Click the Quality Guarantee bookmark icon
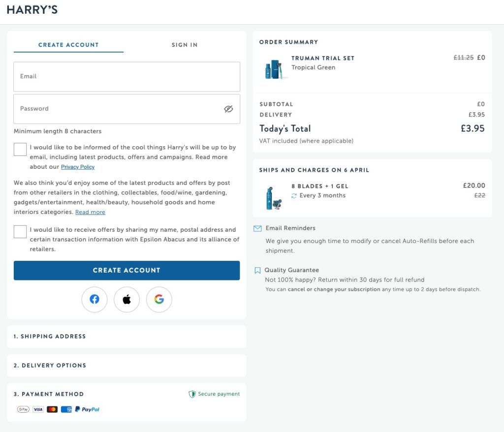504x432 pixels. point(257,270)
